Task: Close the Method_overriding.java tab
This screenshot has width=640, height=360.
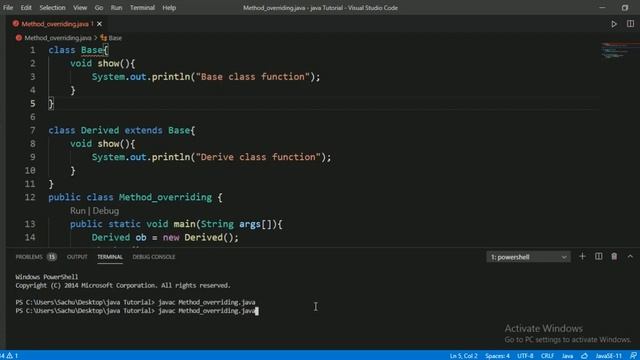Action: click(99, 24)
